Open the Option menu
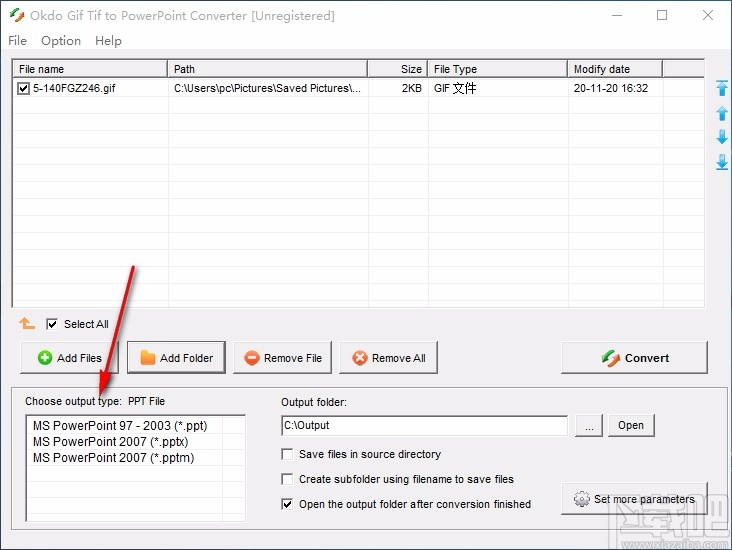The image size is (732, 550). [x=61, y=41]
